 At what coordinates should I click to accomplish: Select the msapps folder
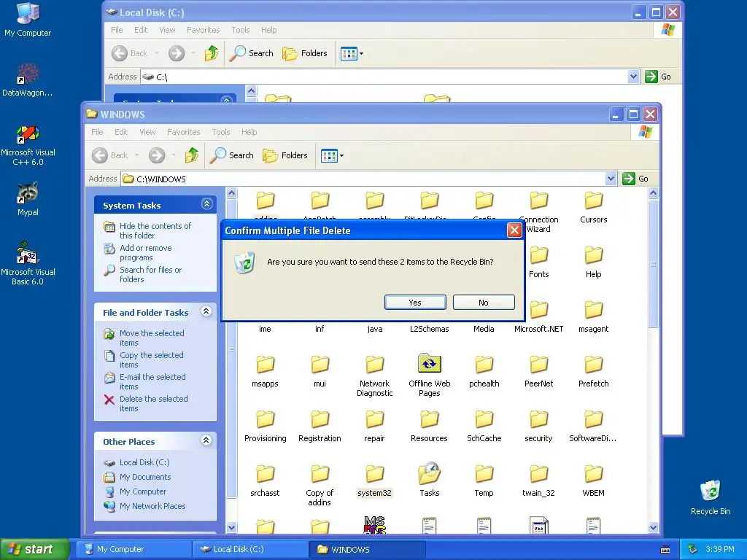pyautogui.click(x=265, y=371)
